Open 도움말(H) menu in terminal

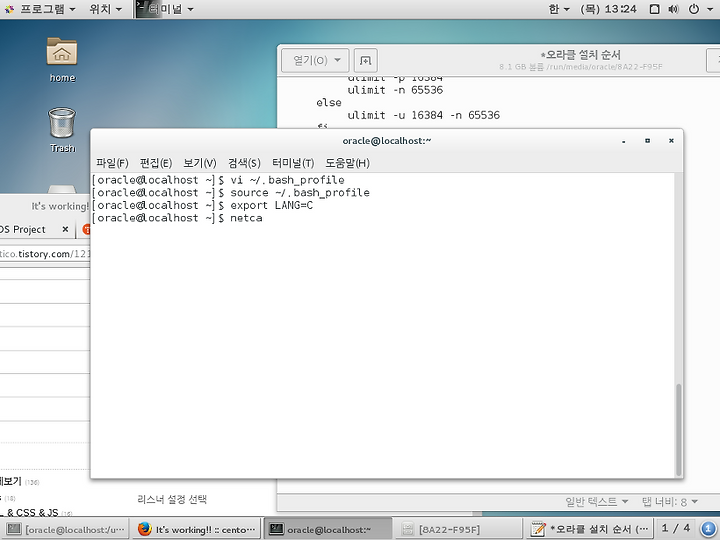coord(347,163)
